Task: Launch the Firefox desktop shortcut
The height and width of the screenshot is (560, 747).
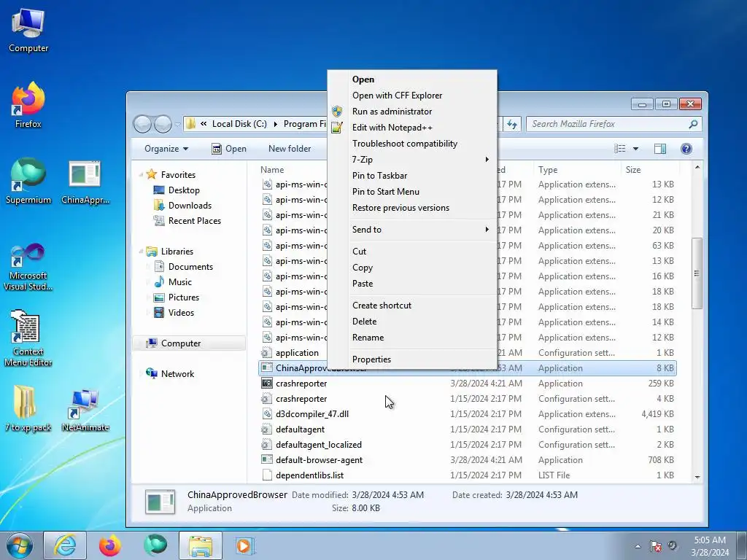Action: point(28,105)
